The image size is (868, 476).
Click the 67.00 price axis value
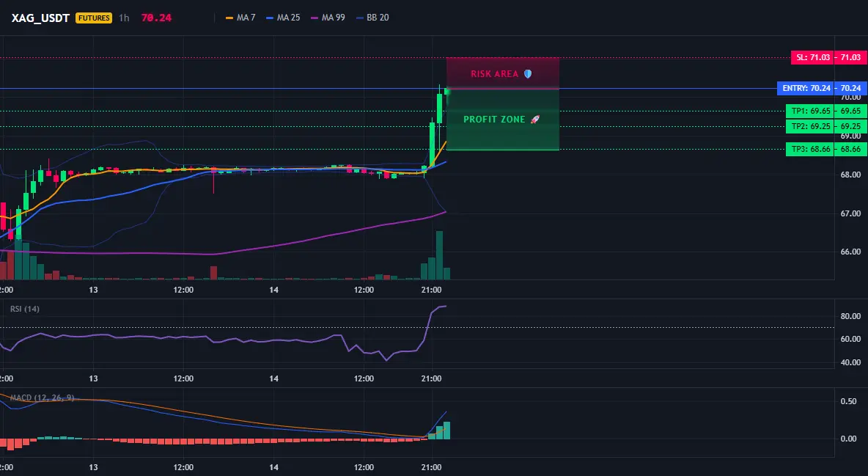click(x=850, y=213)
